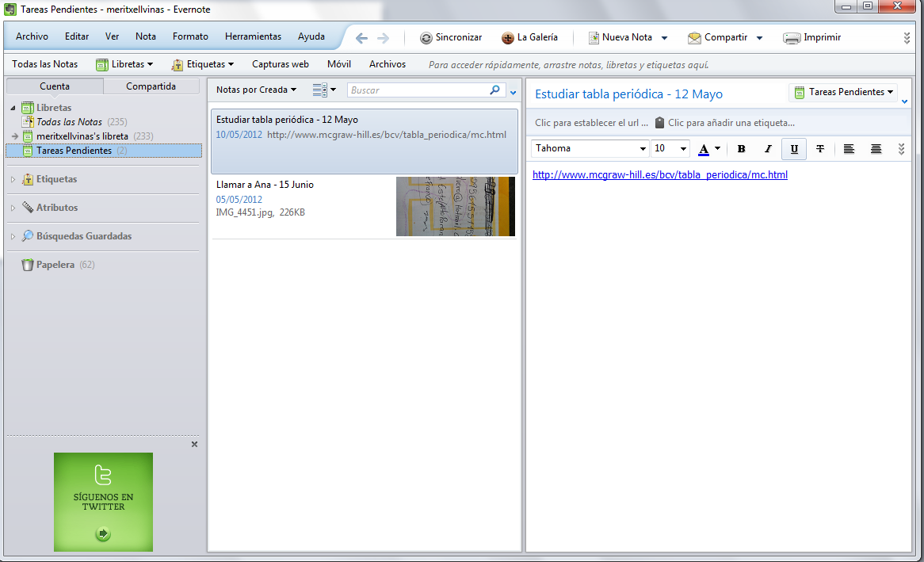Click the Síguenos en Twitter banner

pyautogui.click(x=103, y=502)
